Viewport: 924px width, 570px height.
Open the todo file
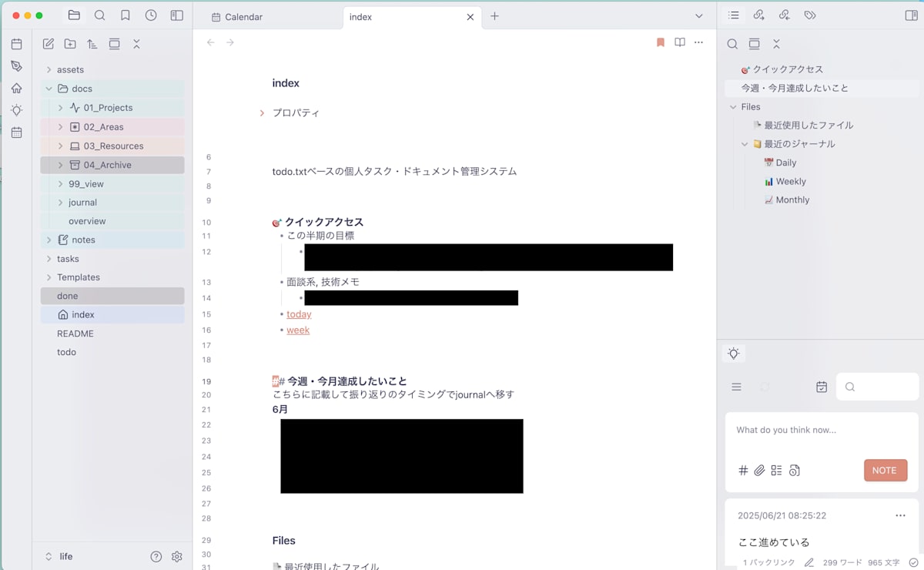coord(112,352)
